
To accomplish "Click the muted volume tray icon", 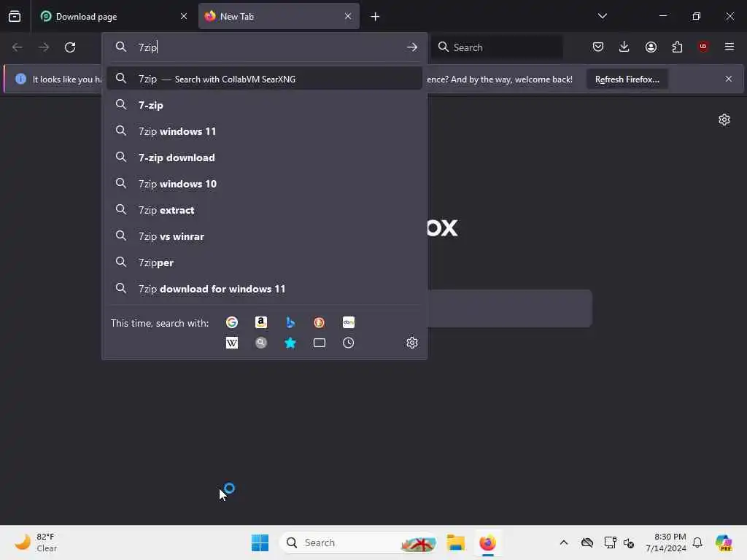I will coord(629,542).
